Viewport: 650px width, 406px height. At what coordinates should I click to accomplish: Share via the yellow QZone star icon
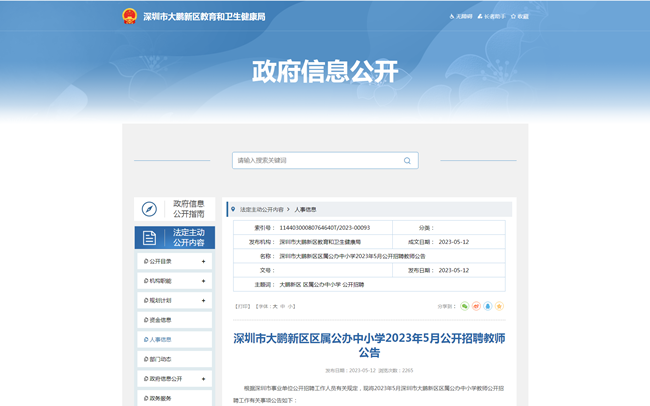(500, 306)
